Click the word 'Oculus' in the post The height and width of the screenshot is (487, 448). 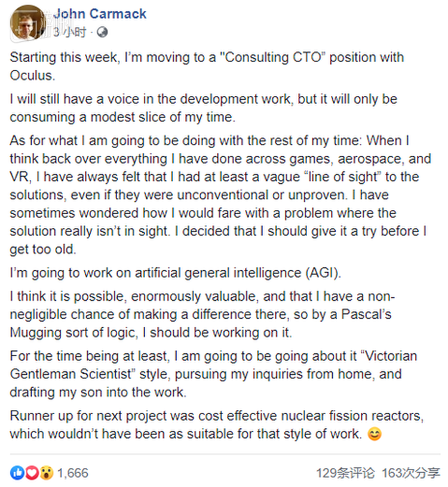pos(33,76)
